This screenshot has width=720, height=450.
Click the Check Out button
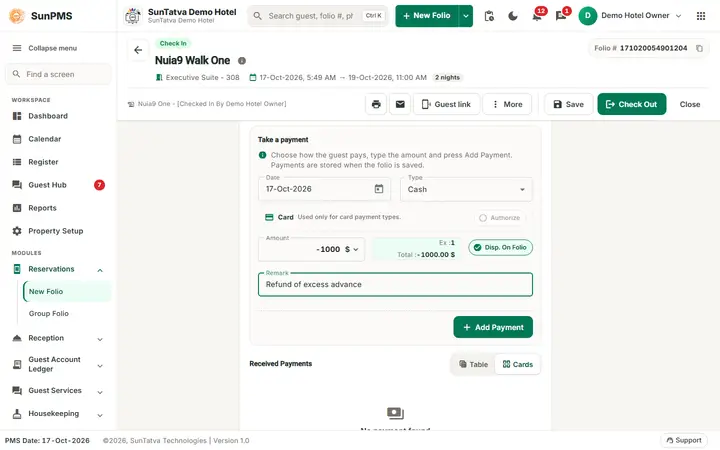click(631, 104)
